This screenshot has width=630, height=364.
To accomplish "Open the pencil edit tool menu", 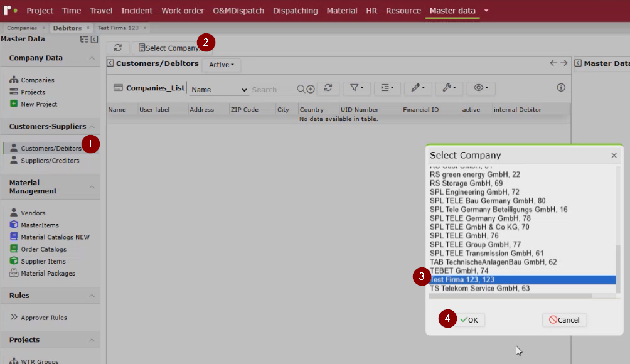I will (x=418, y=88).
